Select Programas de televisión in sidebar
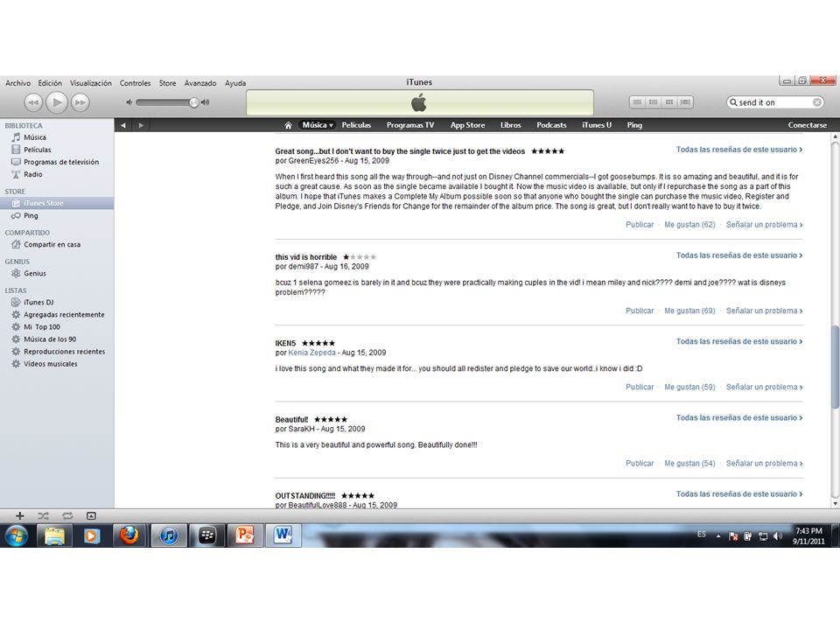This screenshot has height=630, width=840. 57,162
